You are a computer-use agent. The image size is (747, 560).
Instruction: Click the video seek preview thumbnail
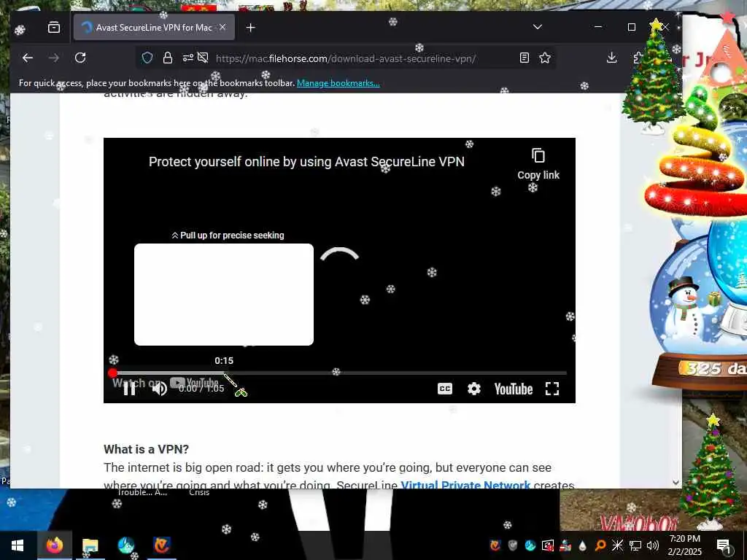point(224,295)
